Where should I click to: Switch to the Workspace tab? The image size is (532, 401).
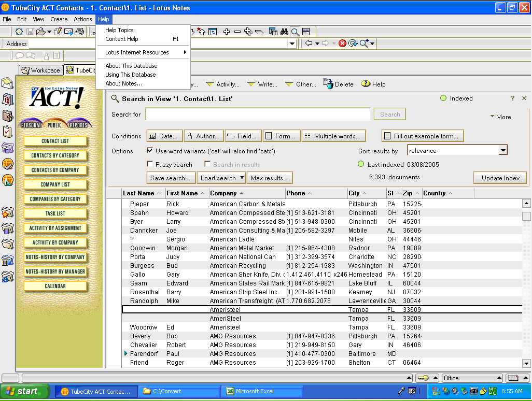click(41, 70)
